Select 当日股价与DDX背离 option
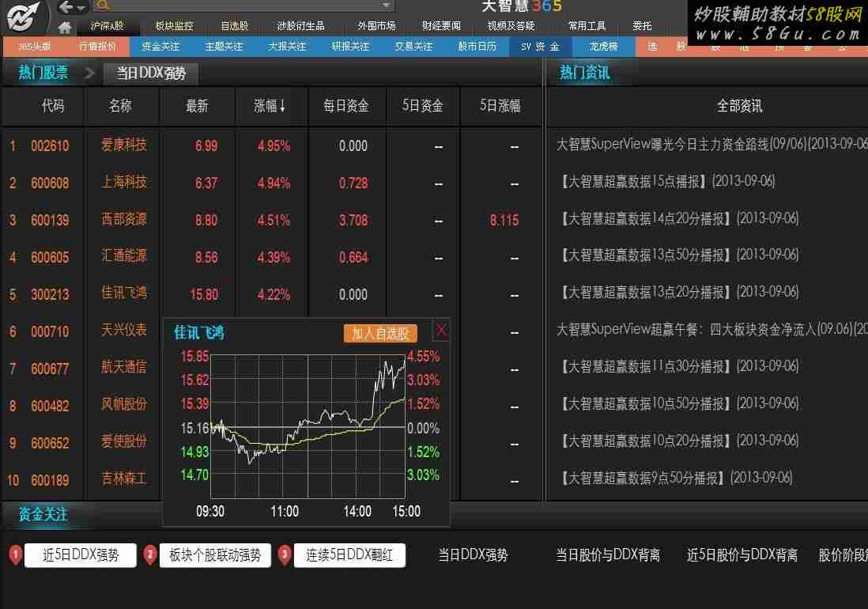 [x=608, y=555]
